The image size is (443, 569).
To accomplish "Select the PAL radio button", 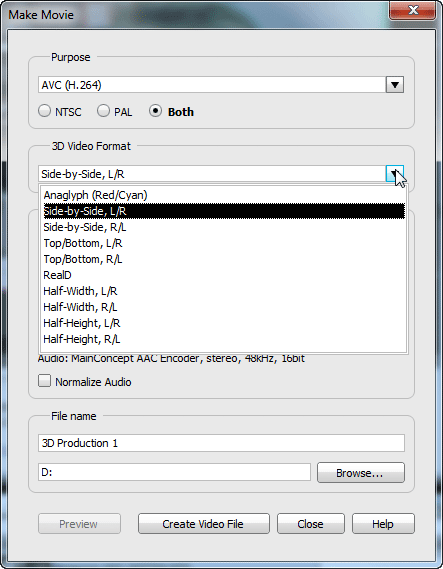I will click(103, 111).
